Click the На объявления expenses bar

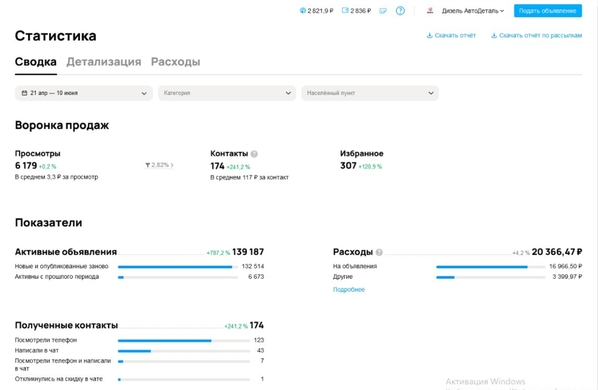[490, 267]
